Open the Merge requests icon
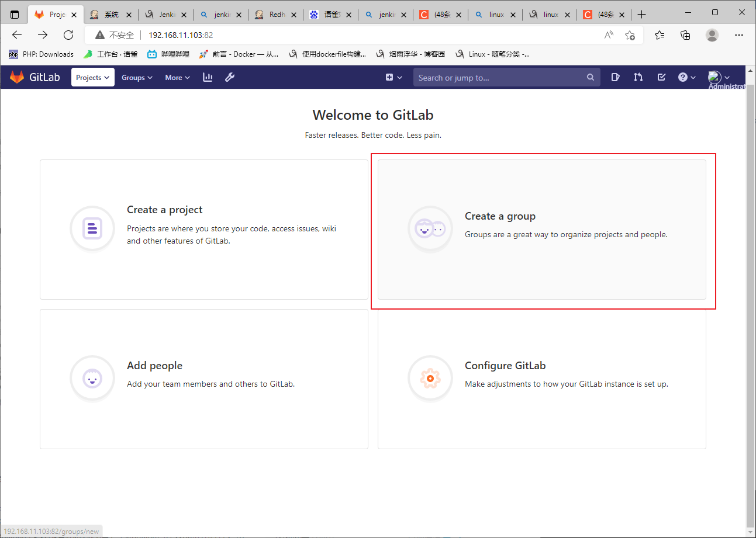 [638, 77]
